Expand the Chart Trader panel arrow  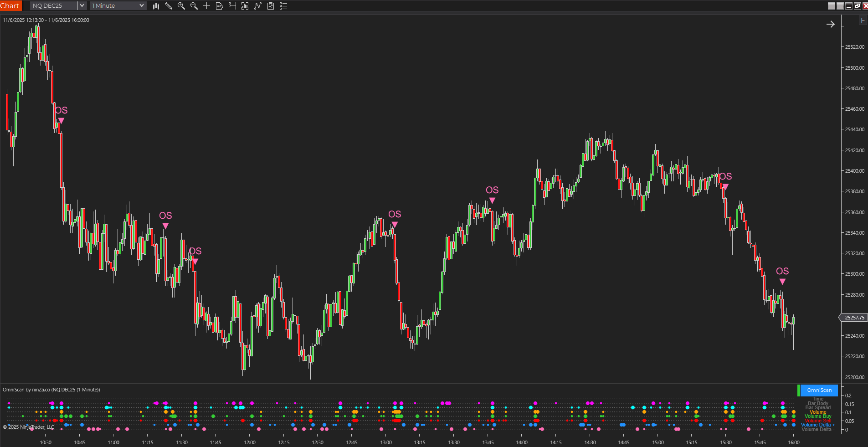coord(830,24)
